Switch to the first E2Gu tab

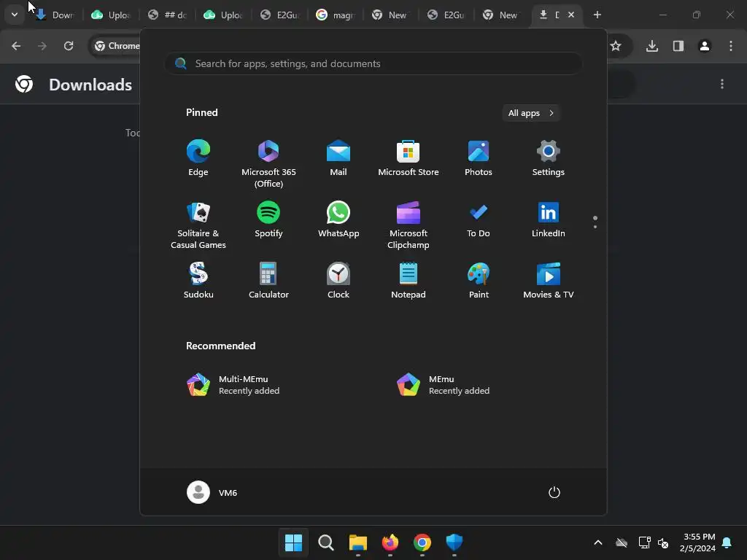(279, 15)
